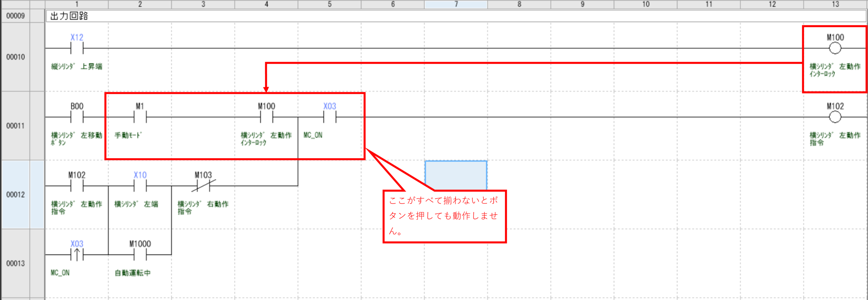This screenshot has width=868, height=300.
Task: Click the M1 手動モード contact
Action: tap(140, 117)
